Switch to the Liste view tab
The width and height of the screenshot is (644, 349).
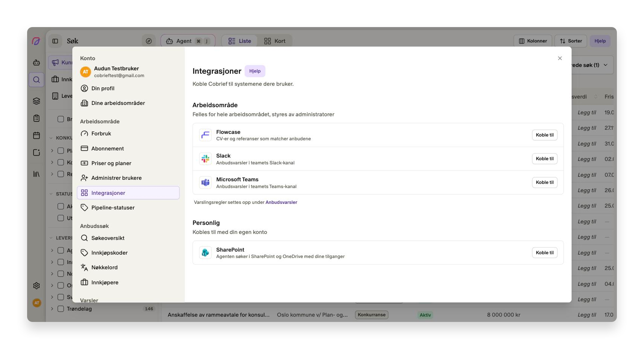(240, 41)
